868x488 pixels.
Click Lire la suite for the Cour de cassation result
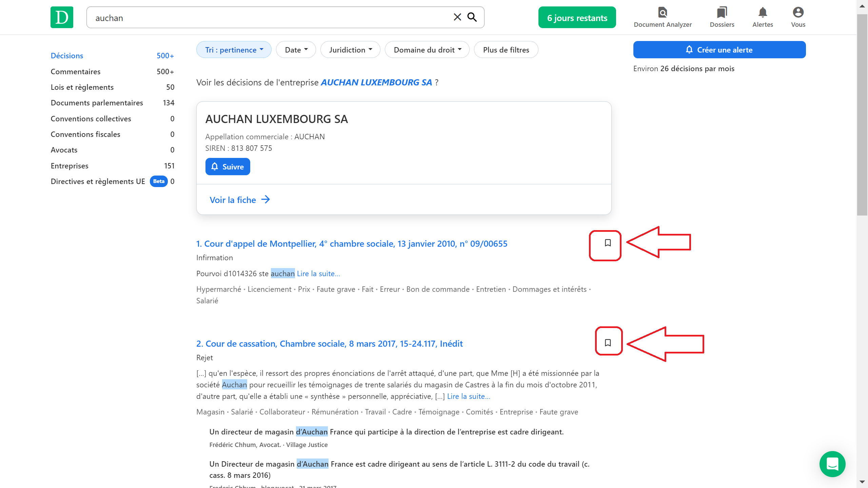(469, 396)
